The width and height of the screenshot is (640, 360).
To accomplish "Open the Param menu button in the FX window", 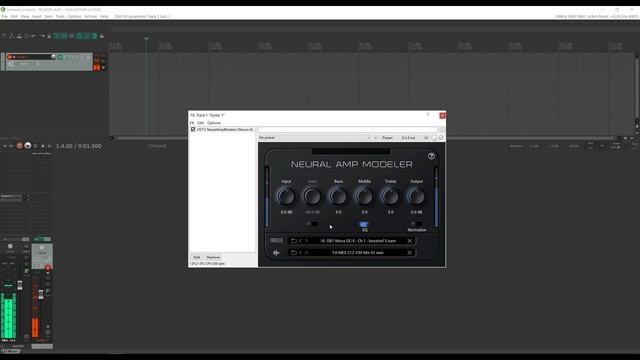I will pos(387,138).
